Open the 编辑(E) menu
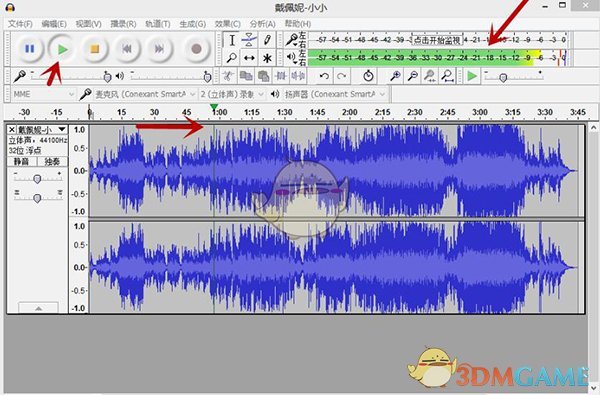The image size is (600, 395). pos(54,24)
